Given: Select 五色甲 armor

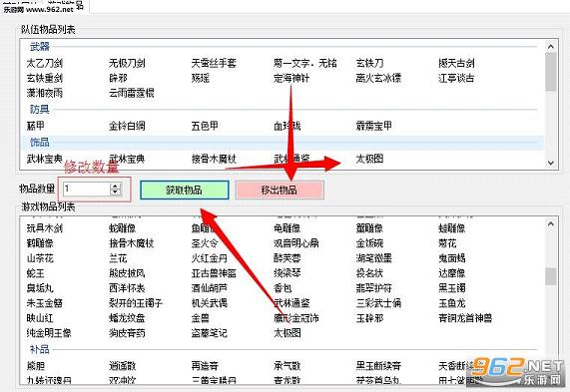Looking at the screenshot, I should [x=205, y=126].
